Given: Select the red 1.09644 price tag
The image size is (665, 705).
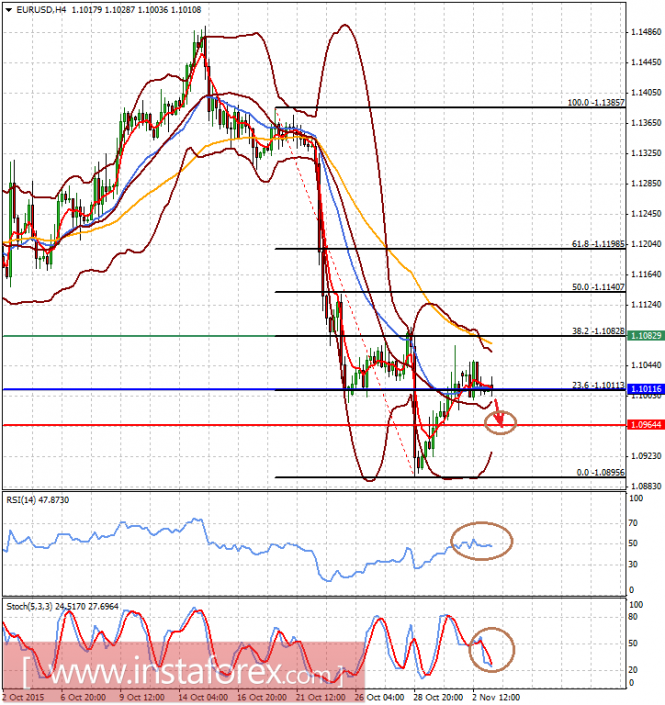Looking at the screenshot, I should click(x=646, y=425).
